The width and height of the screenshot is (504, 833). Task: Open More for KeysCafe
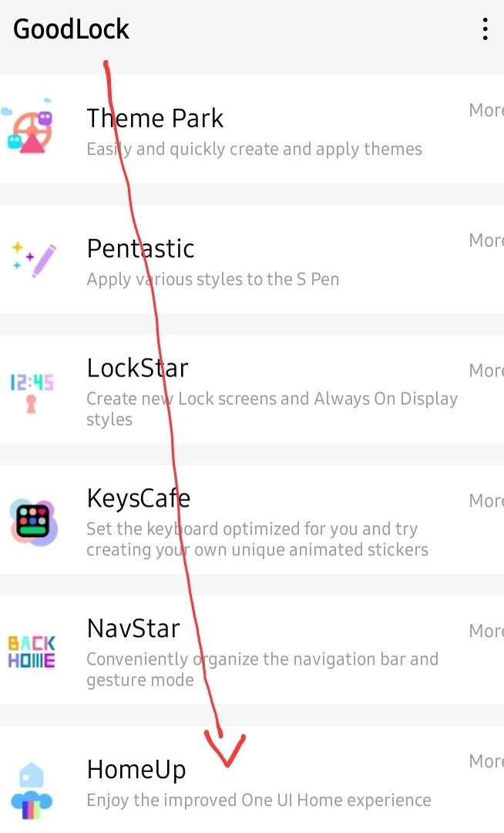[486, 501]
